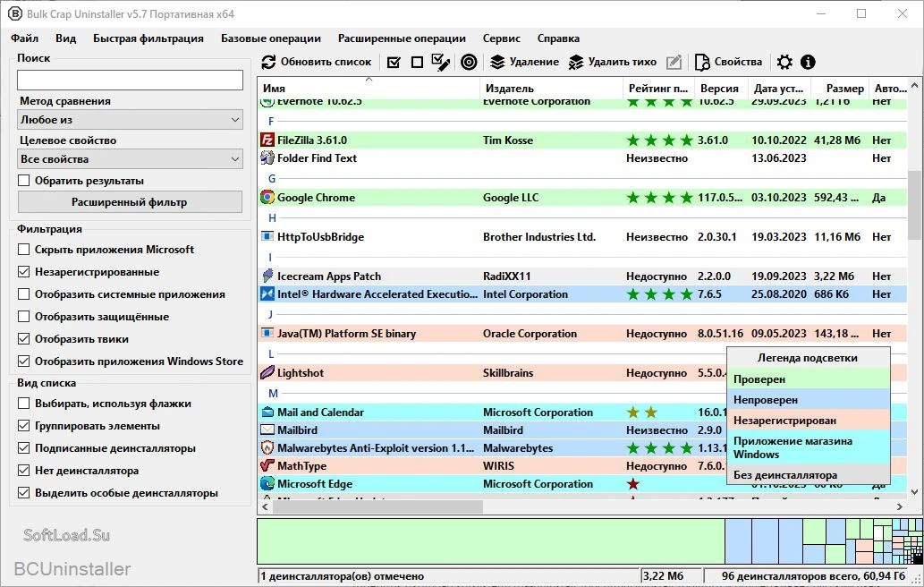
Task: Click the Icecream Apps Patch icon
Action: pyautogui.click(x=267, y=276)
